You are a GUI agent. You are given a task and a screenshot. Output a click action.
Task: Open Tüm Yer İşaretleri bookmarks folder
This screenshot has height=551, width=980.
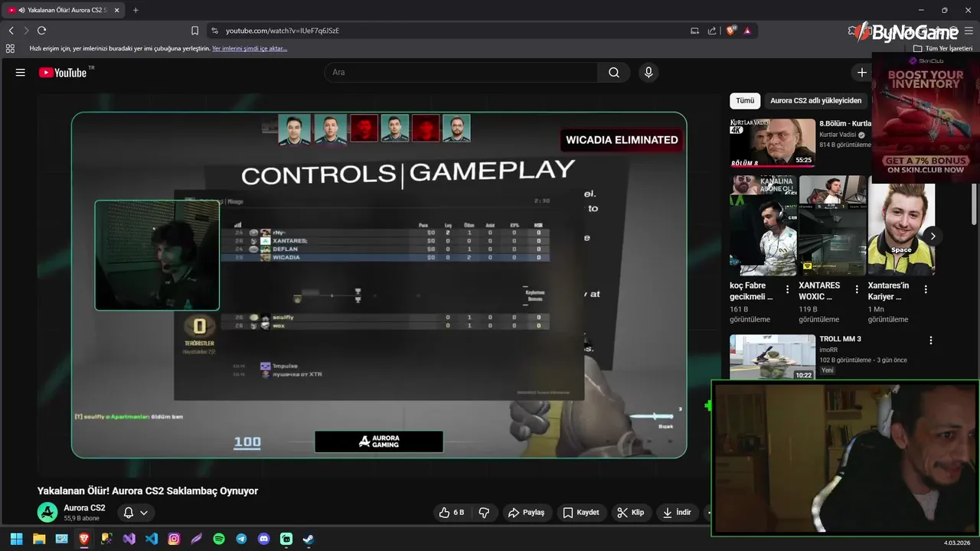[942, 48]
